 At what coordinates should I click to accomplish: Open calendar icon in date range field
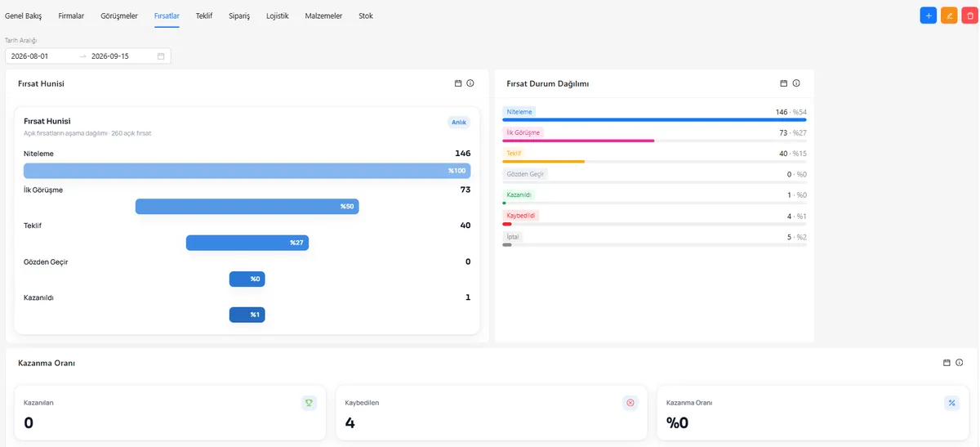coord(161,56)
